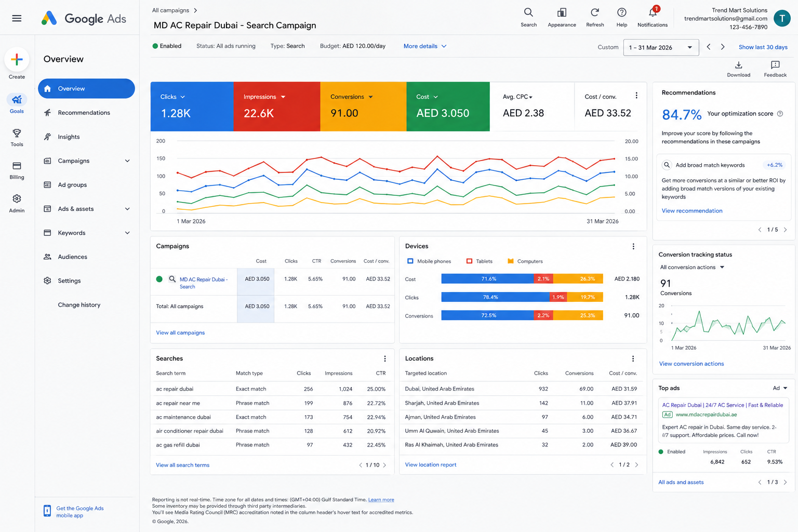Click the Tablets legend box
Screen dimensions: 798x532
469,261
